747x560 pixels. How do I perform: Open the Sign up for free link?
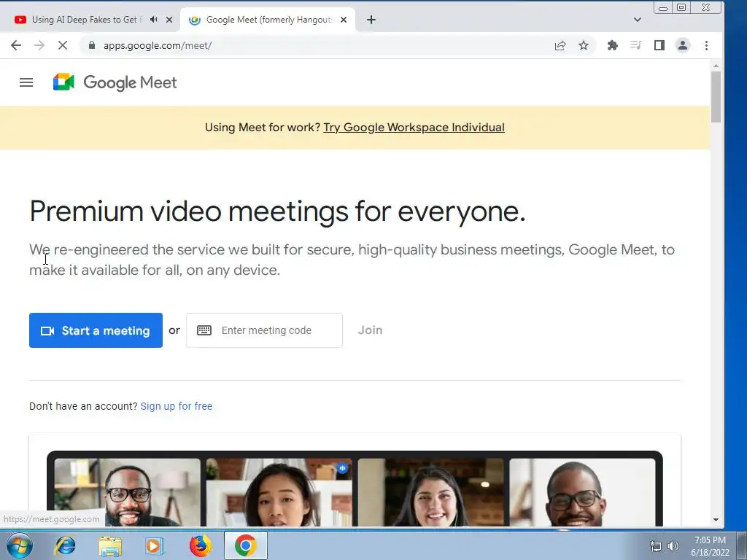(177, 406)
